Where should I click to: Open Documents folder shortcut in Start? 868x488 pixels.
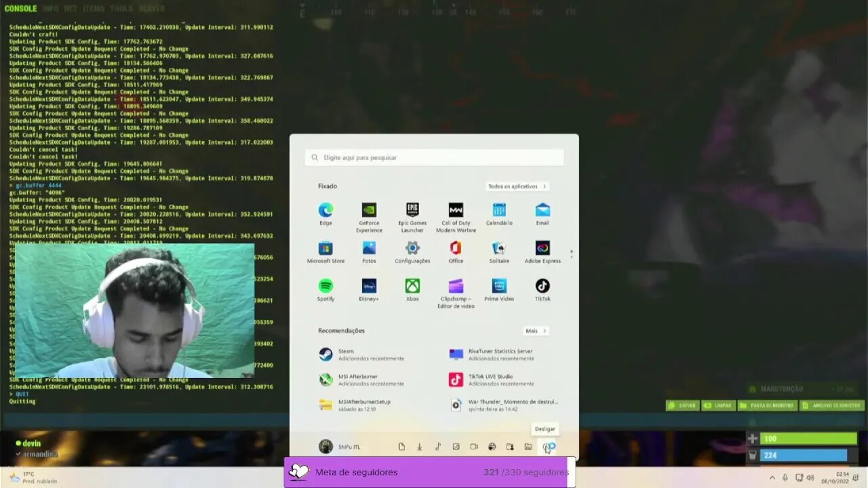point(401,447)
